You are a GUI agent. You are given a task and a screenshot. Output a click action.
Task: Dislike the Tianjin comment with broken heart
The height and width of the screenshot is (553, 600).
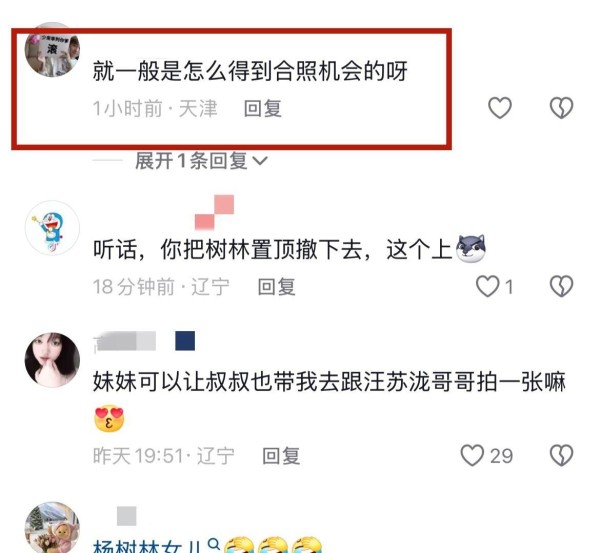click(561, 108)
